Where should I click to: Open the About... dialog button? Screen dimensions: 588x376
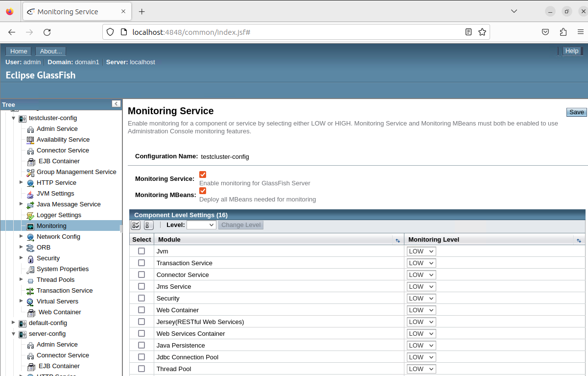[51, 51]
